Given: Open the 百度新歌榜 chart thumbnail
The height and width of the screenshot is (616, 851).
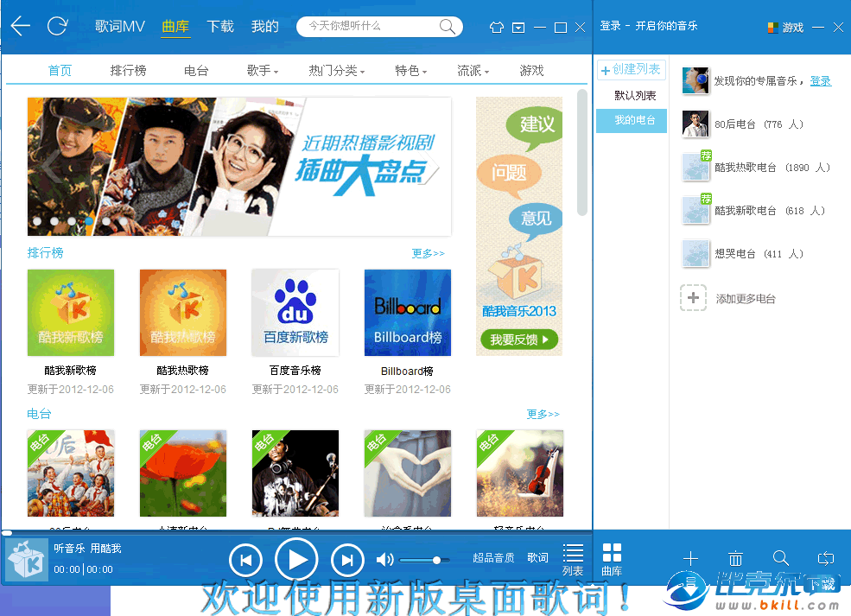Looking at the screenshot, I should (295, 313).
